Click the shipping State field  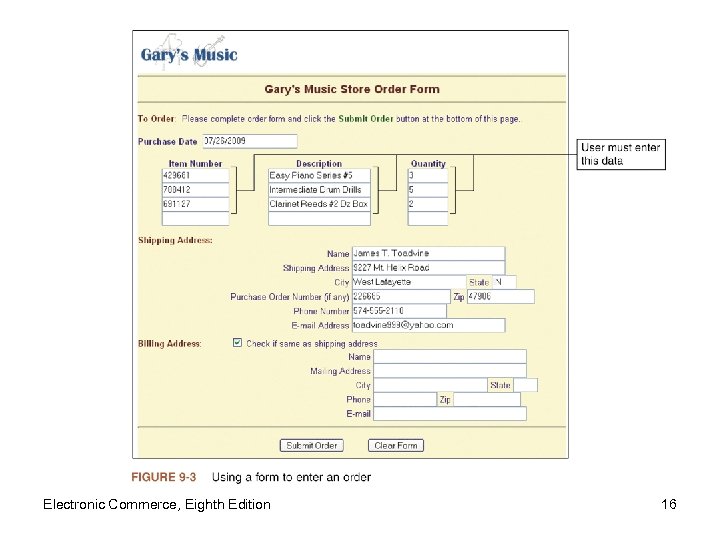coord(504,282)
